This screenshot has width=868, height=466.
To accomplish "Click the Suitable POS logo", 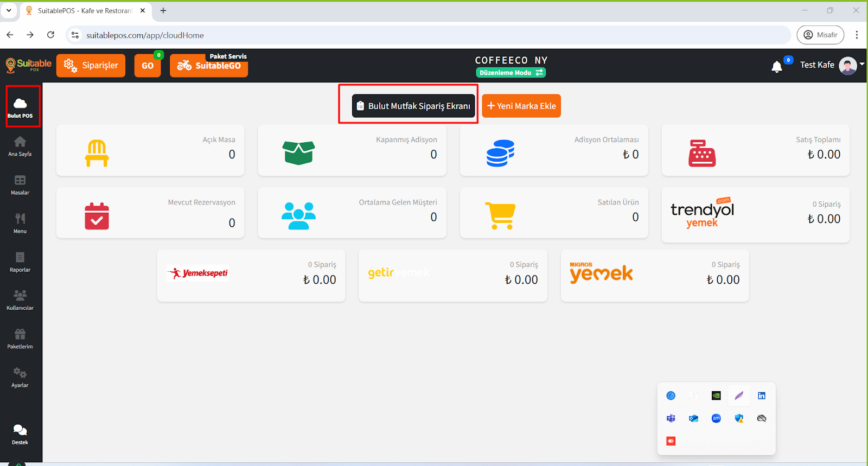I will 28,65.
